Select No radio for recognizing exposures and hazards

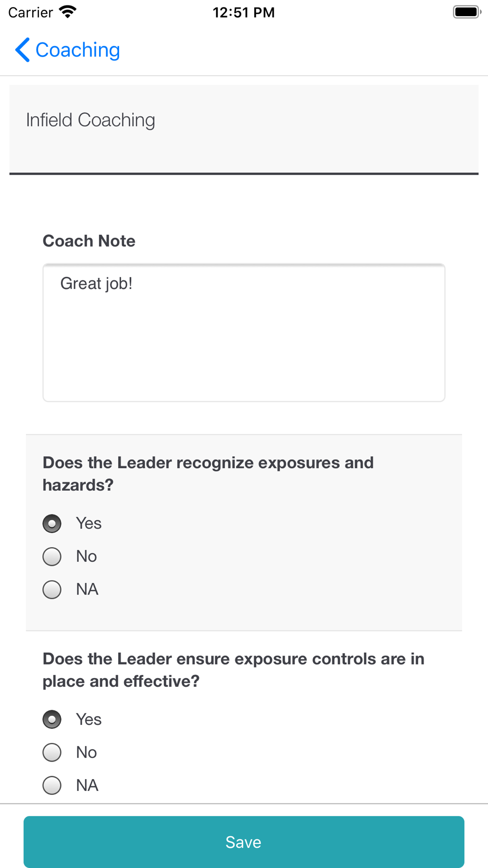52,557
